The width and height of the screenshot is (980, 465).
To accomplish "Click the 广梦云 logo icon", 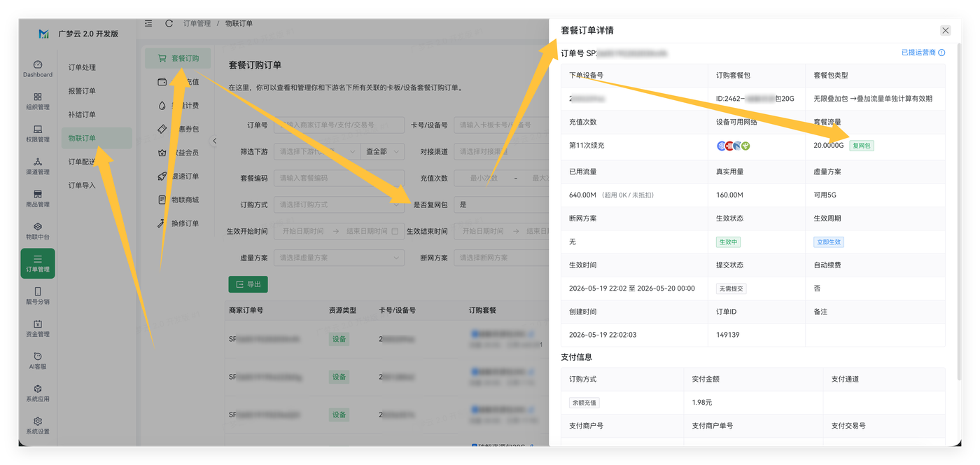I will coord(44,34).
